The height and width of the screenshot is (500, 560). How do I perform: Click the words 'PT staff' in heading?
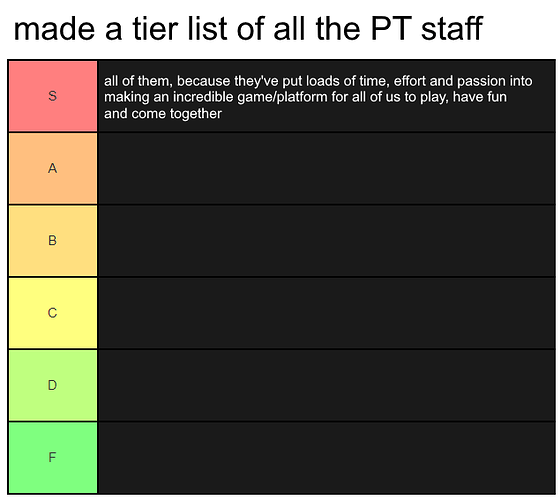pos(427,29)
